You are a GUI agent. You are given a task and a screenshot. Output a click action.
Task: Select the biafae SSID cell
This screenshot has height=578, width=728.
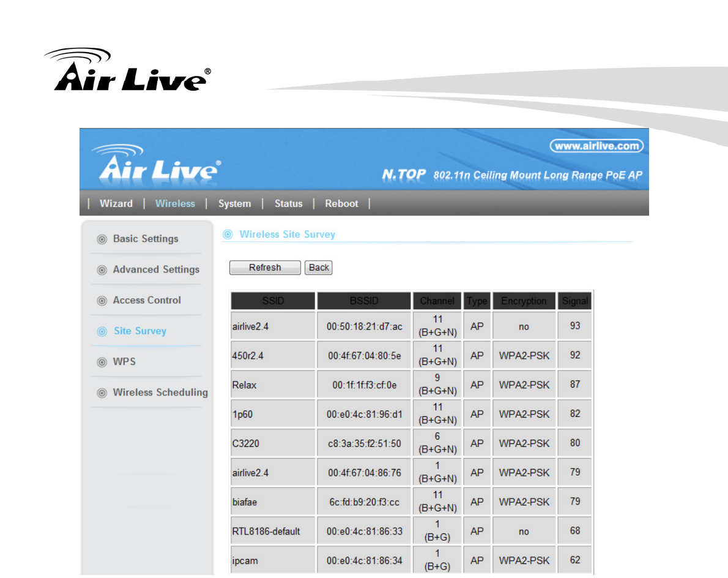(273, 502)
